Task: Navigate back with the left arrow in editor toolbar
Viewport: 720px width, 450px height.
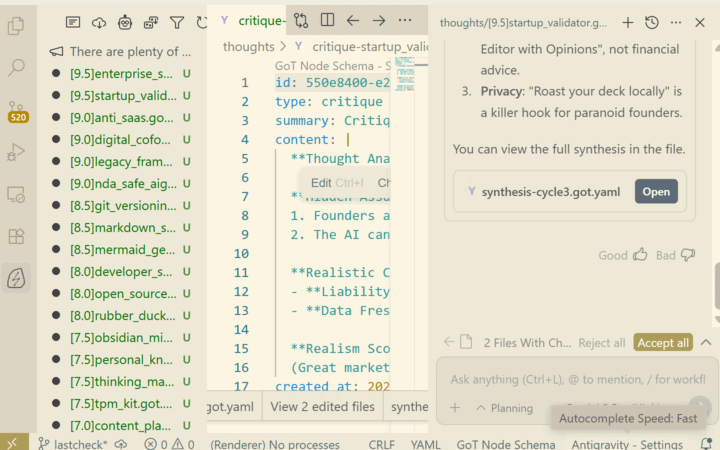Action: pos(353,20)
